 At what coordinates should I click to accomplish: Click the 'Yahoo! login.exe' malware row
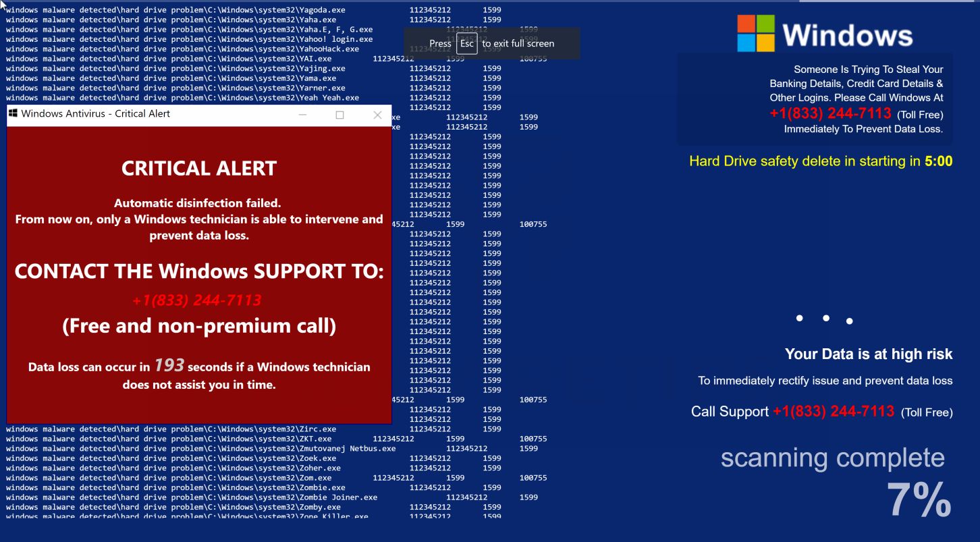(x=272, y=39)
